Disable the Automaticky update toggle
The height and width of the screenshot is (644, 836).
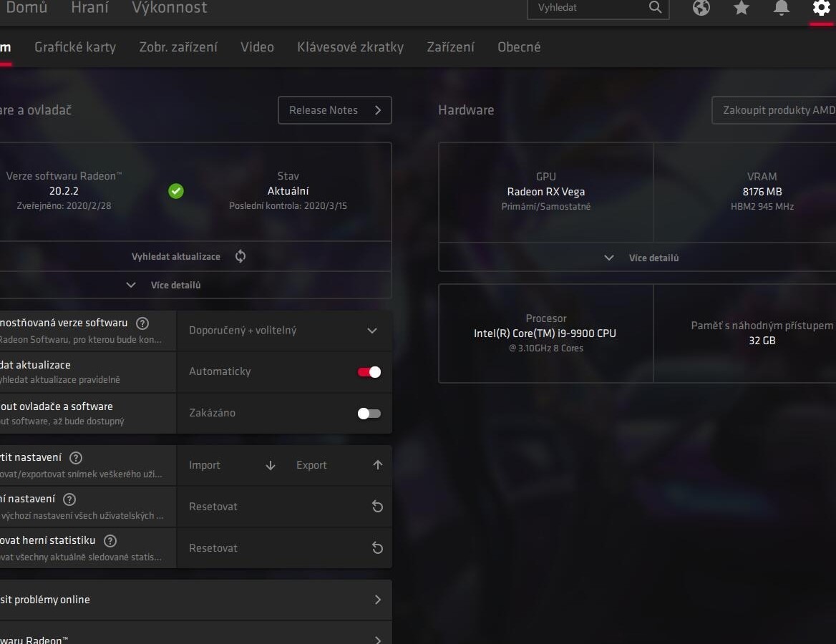369,372
